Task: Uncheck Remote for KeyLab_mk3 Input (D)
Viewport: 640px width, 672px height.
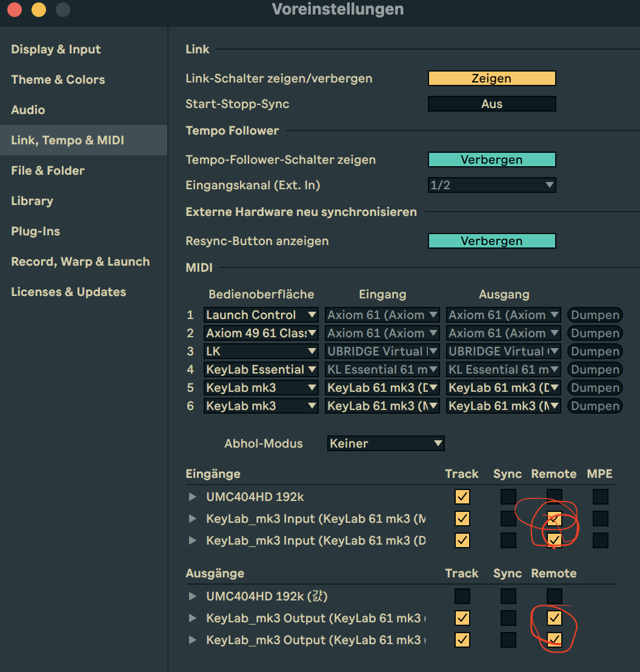Action: (x=555, y=540)
